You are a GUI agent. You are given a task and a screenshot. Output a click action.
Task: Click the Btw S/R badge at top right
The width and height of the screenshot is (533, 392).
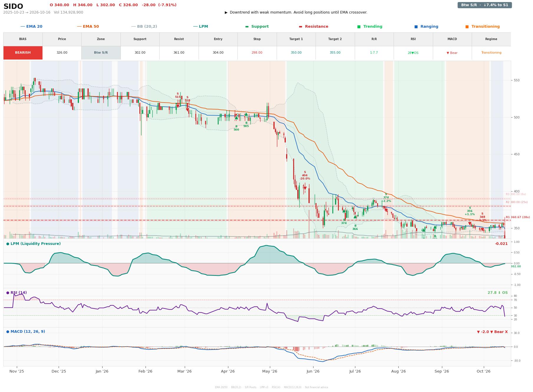(x=484, y=5)
